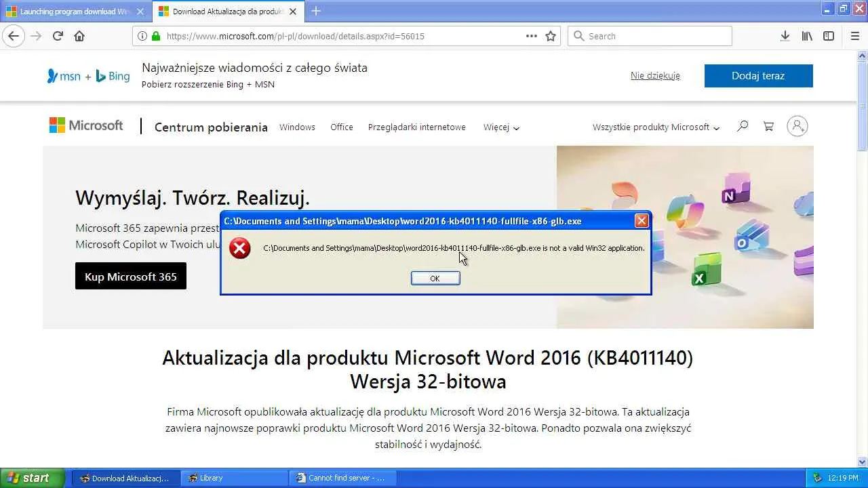Click the Dodaj teraz button

758,76
